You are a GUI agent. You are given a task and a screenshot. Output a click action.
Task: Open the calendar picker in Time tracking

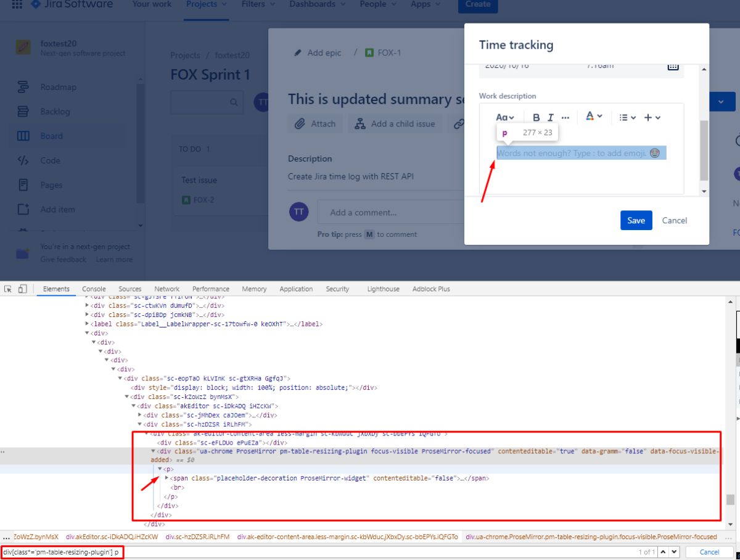tap(673, 65)
